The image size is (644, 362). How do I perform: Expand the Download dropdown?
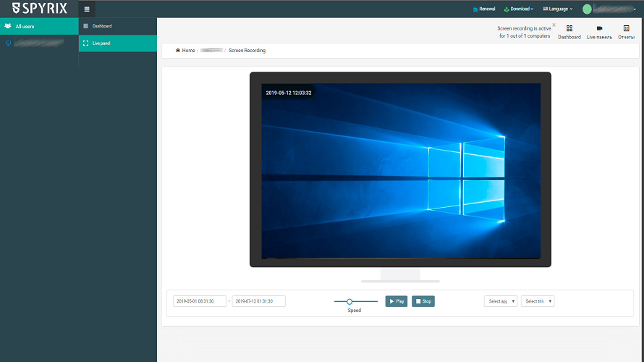[518, 9]
